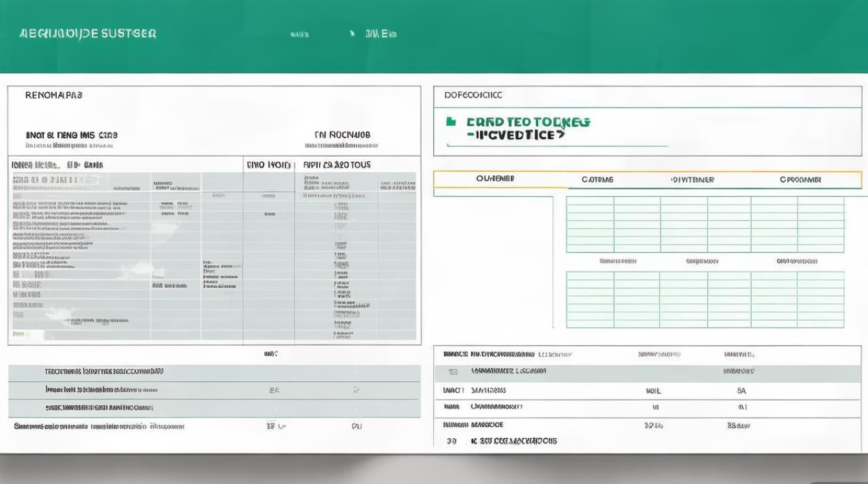Switch to the second tab in tab bar
The width and height of the screenshot is (868, 484).
(597, 179)
